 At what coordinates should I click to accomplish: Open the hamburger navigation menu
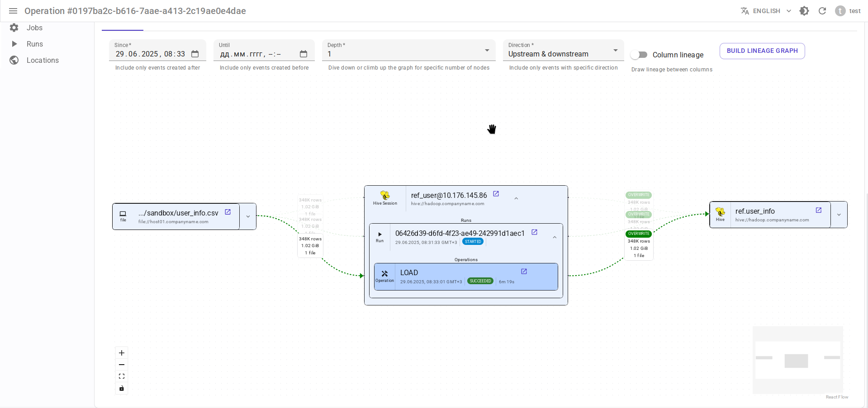coord(13,11)
